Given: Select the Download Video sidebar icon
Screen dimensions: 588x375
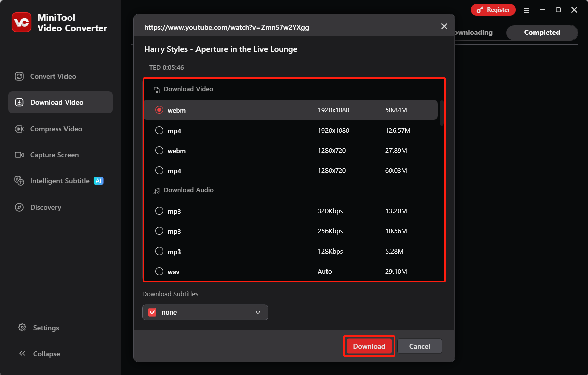Looking at the screenshot, I should (19, 102).
